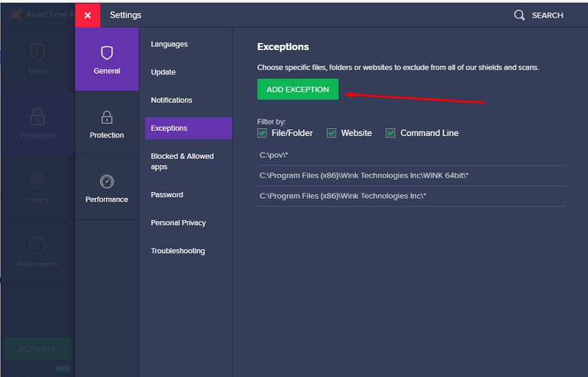Toggle the Website filter checkbox
Viewport: 588px width, 377px height.
pyautogui.click(x=331, y=133)
